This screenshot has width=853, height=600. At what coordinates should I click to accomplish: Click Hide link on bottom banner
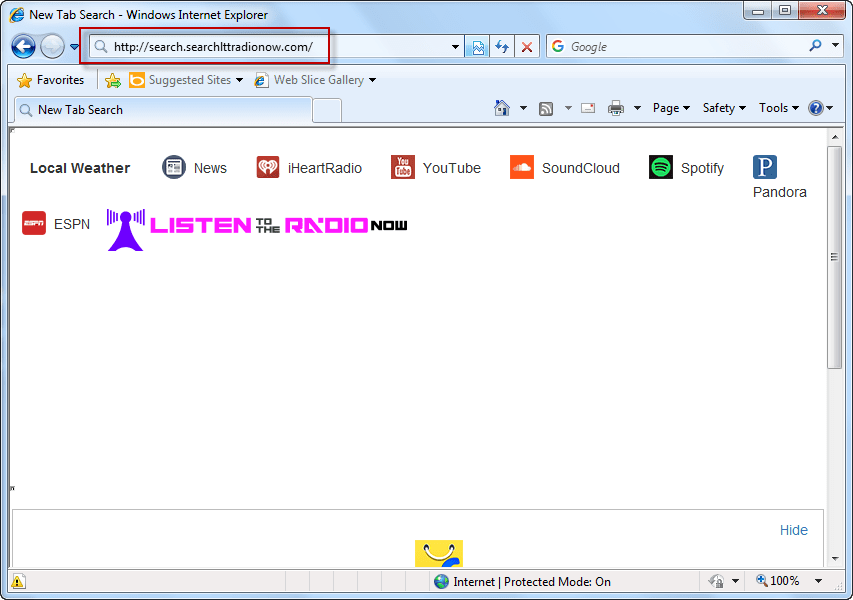coord(793,530)
